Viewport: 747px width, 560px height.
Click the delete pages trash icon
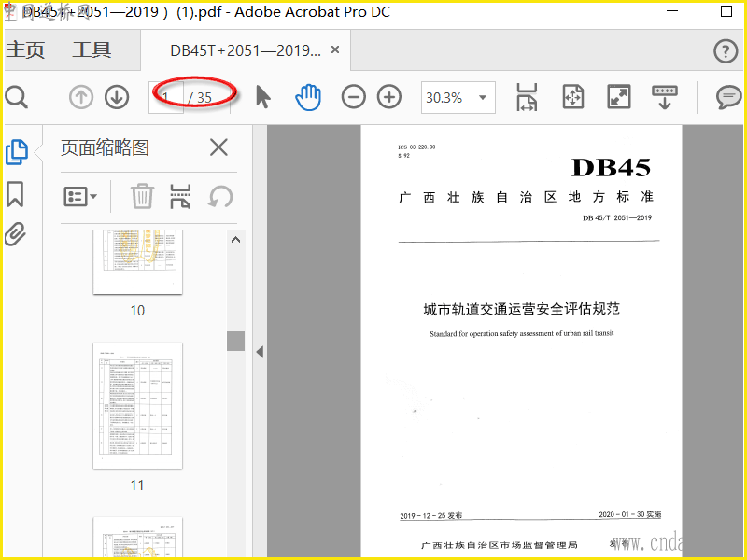coord(142,196)
